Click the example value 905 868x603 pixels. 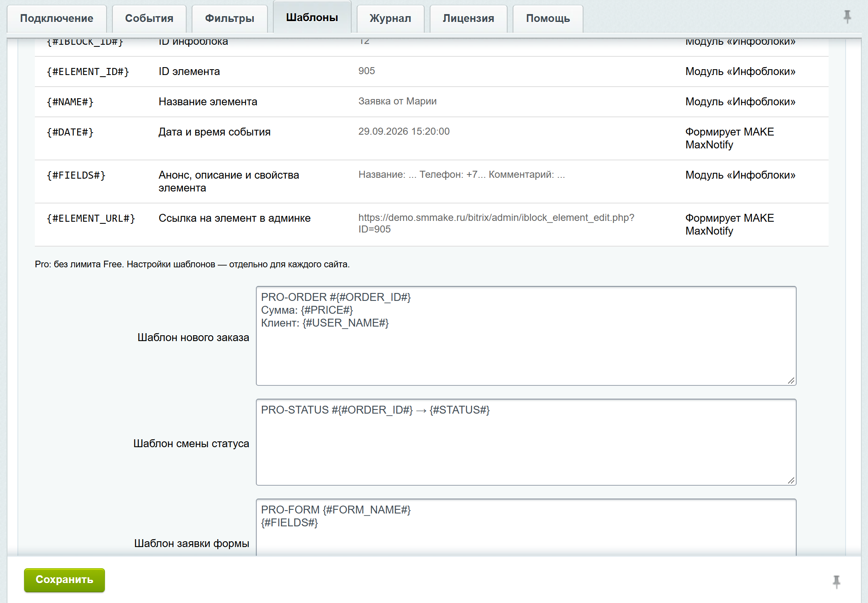[x=367, y=71]
